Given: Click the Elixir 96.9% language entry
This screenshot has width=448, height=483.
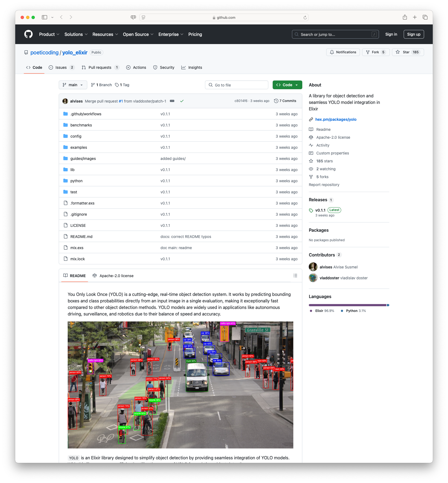Looking at the screenshot, I should [x=322, y=311].
